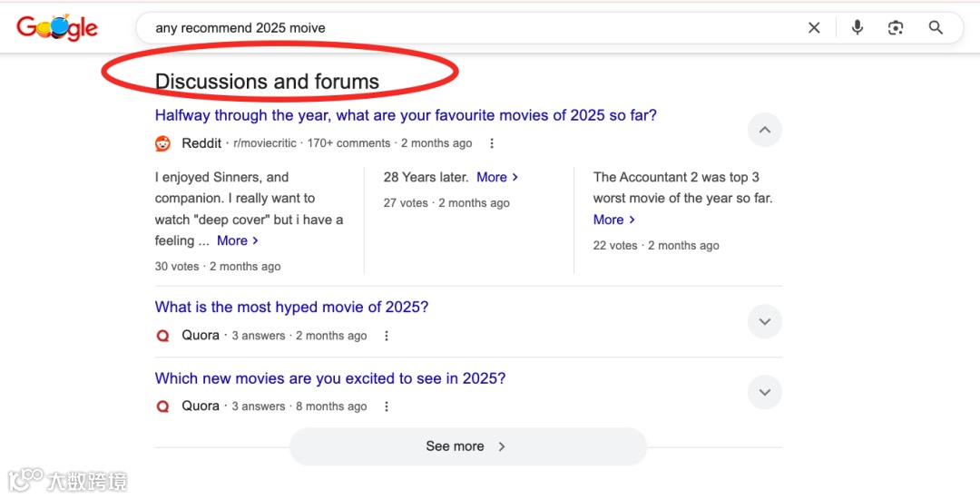
Task: Click the Google logo
Action: pos(57,28)
